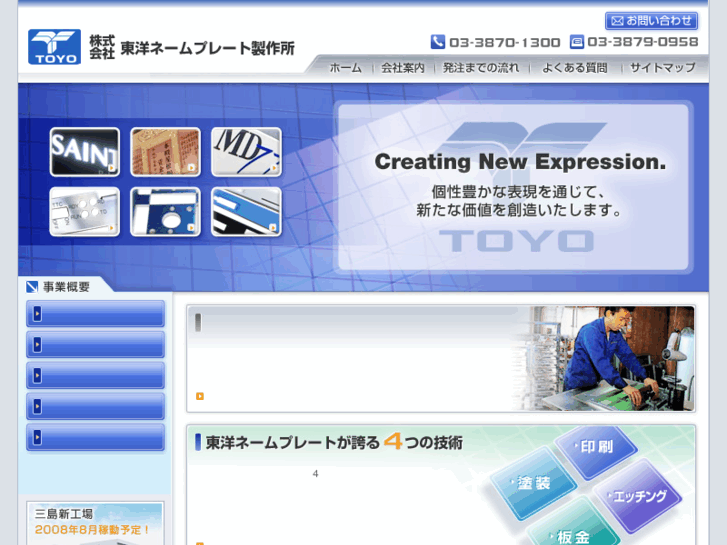This screenshot has width=727, height=545.
Task: Select the third blue button under 事業概要
Action: [96, 375]
